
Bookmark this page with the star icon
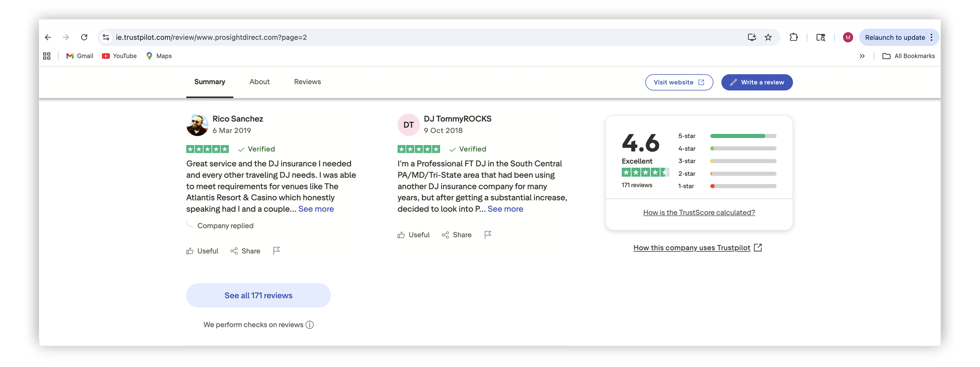[x=768, y=37]
